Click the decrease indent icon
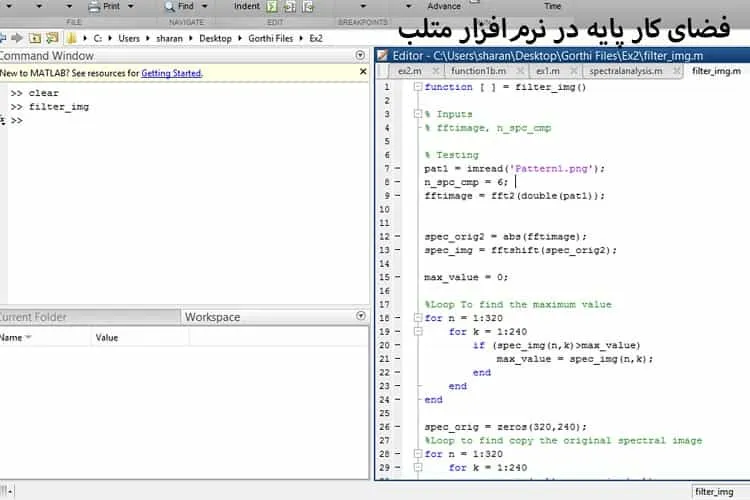The height and width of the screenshot is (500, 750). (308, 6)
